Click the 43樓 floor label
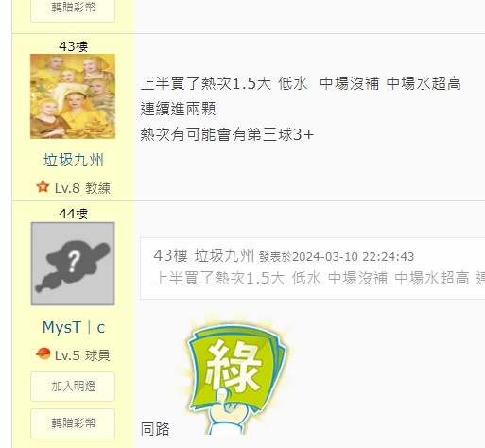The width and height of the screenshot is (485, 448). click(73, 46)
